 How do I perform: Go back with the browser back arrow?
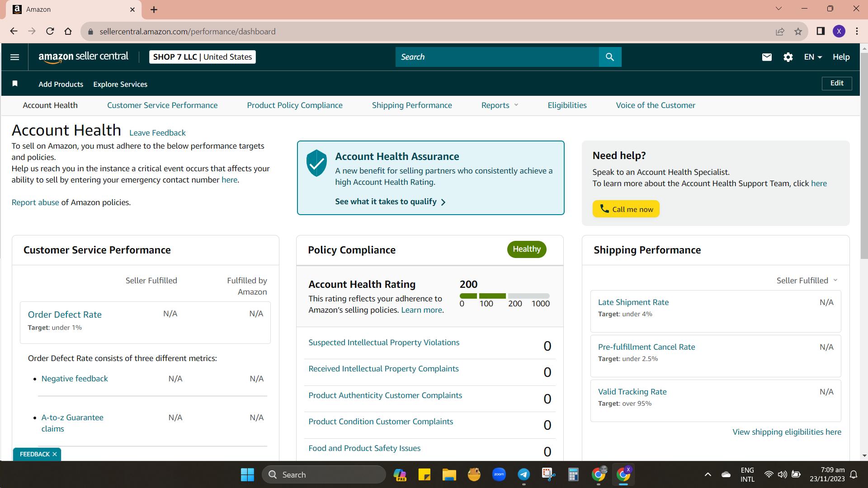tap(14, 31)
